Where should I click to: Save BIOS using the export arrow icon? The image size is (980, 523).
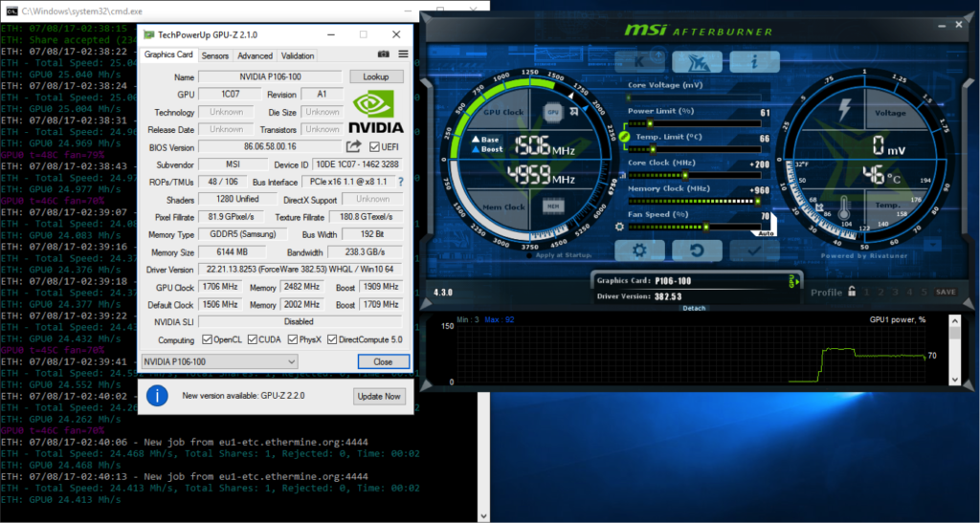[354, 146]
